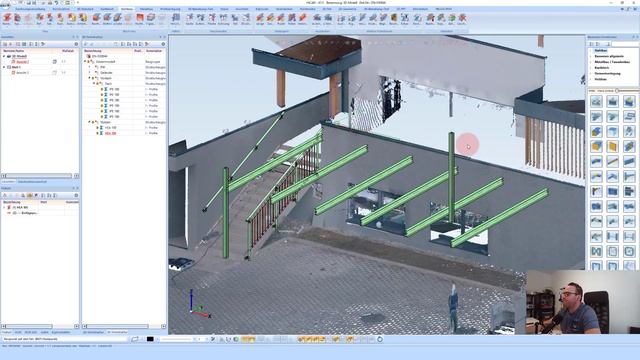The image size is (640, 360).
Task: Collapse the Gesamtmodell tree node
Action: 86,62
